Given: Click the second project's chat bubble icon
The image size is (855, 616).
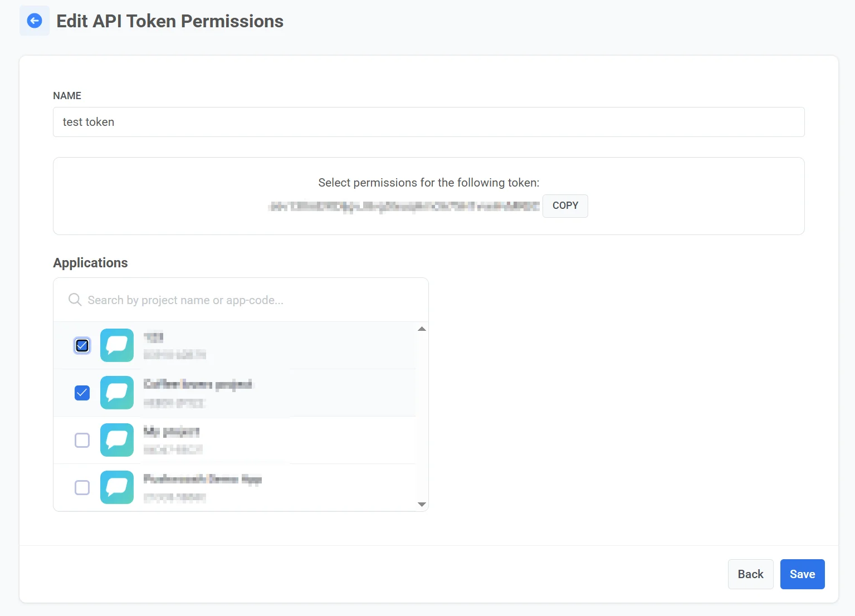Looking at the screenshot, I should coord(117,393).
